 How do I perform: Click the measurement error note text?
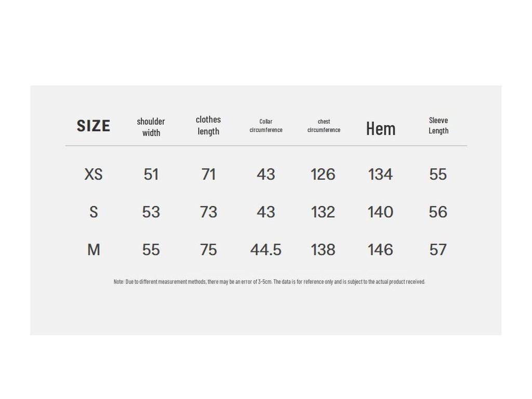tap(269, 282)
